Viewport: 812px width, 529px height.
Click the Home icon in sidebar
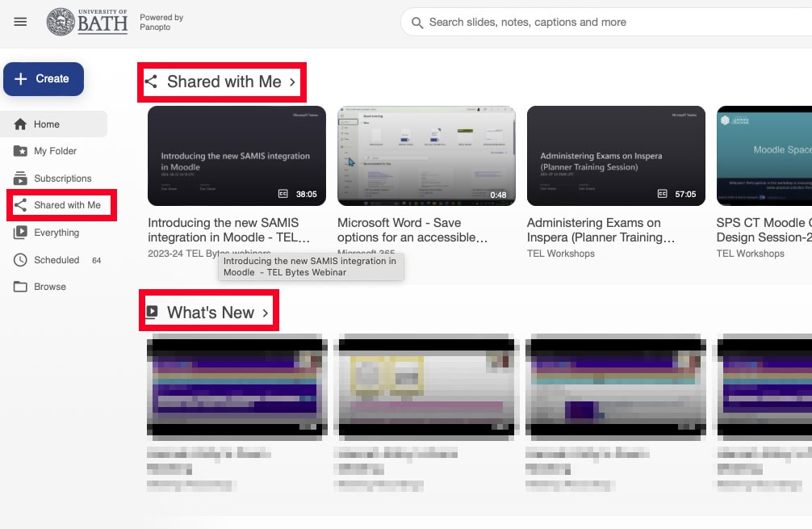point(20,124)
